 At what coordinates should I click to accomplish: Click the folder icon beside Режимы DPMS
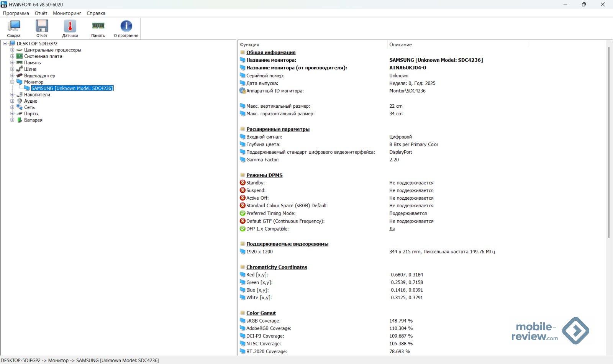pos(243,175)
